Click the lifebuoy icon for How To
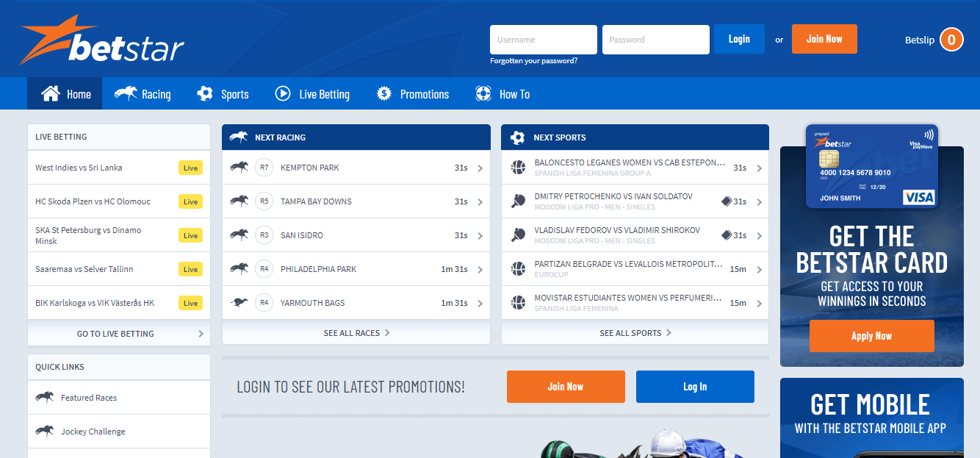The image size is (980, 458). (483, 93)
